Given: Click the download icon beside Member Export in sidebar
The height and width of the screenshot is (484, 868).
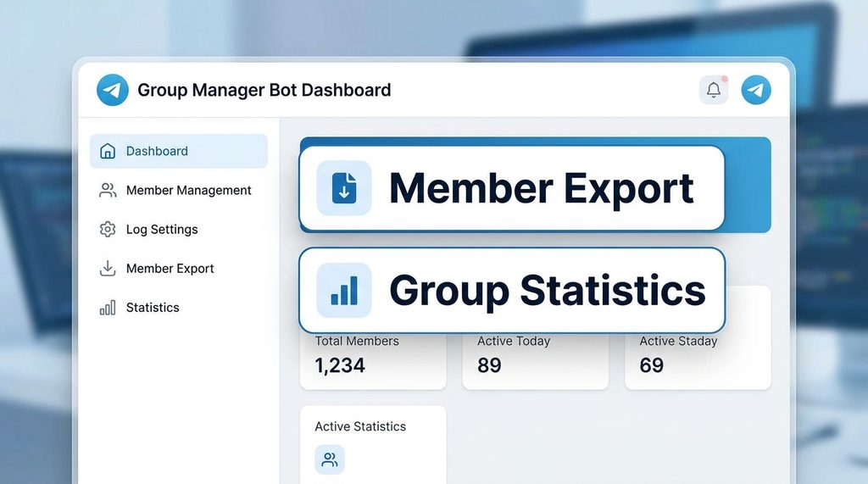Looking at the screenshot, I should 108,269.
